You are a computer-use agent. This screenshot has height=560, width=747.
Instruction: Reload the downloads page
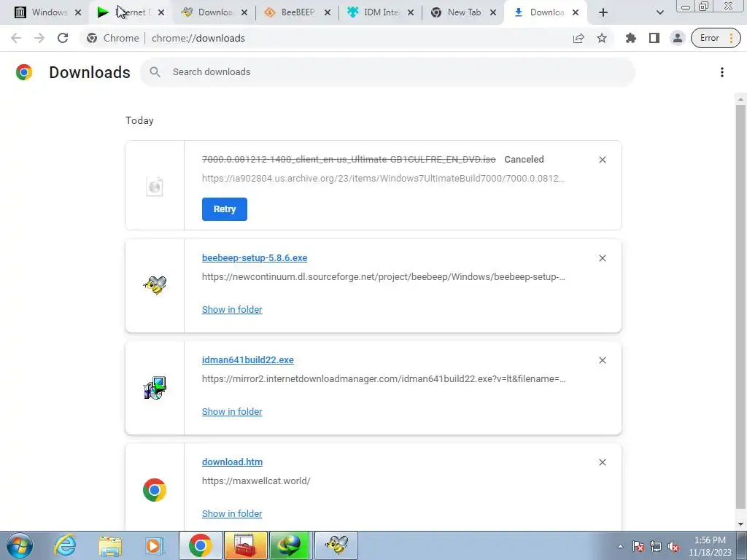coord(63,38)
